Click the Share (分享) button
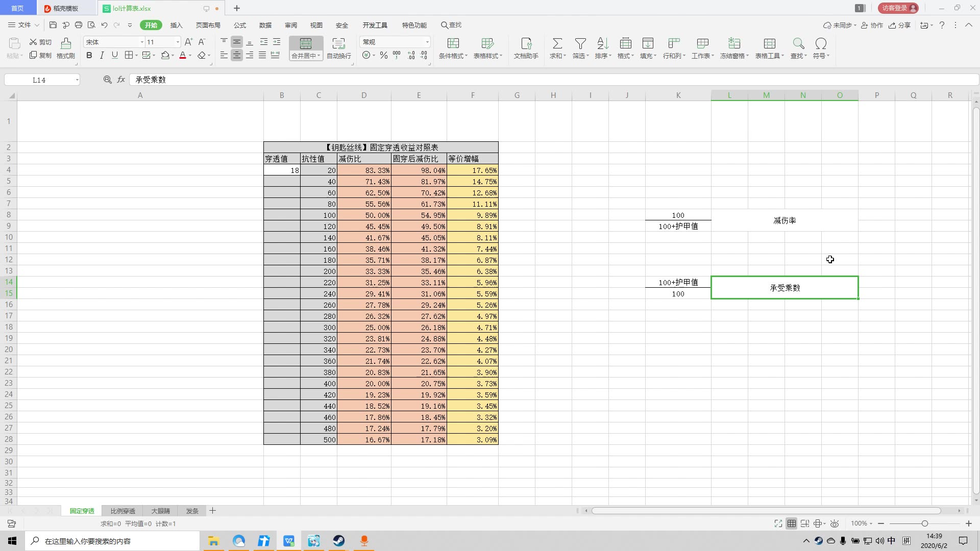This screenshot has width=980, height=551. click(900, 25)
